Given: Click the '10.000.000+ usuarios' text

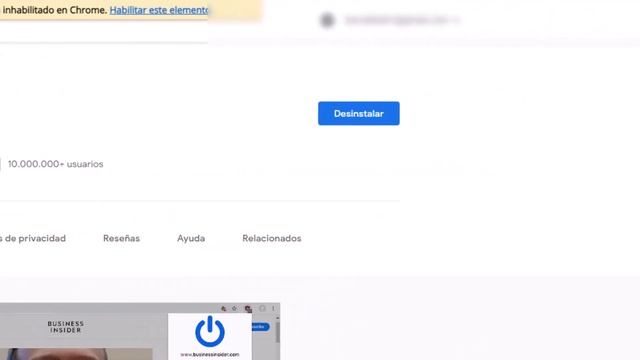Looking at the screenshot, I should coord(56,164).
